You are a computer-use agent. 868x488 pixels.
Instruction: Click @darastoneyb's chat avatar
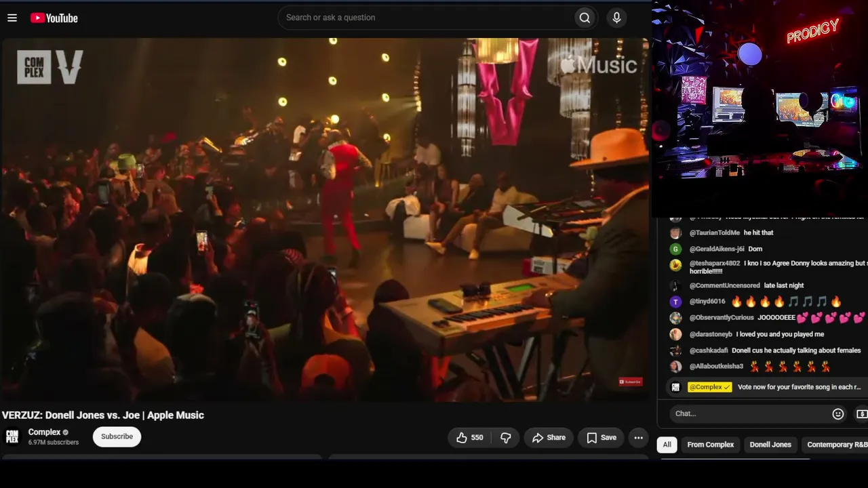coord(675,334)
